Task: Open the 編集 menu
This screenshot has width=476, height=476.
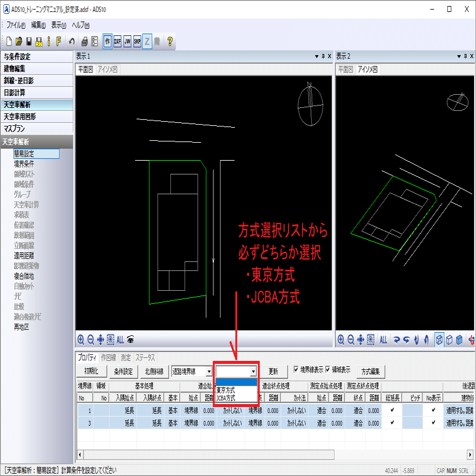Action: (38, 25)
